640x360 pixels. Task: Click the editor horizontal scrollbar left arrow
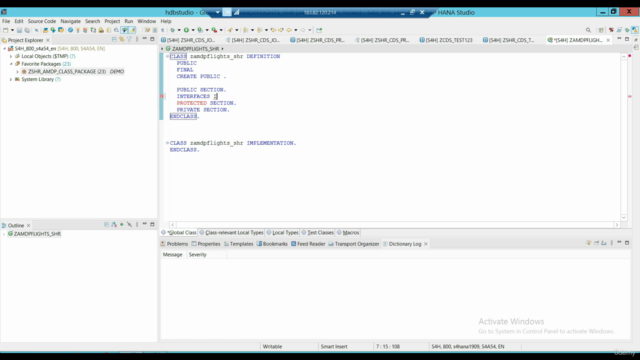pos(173,224)
